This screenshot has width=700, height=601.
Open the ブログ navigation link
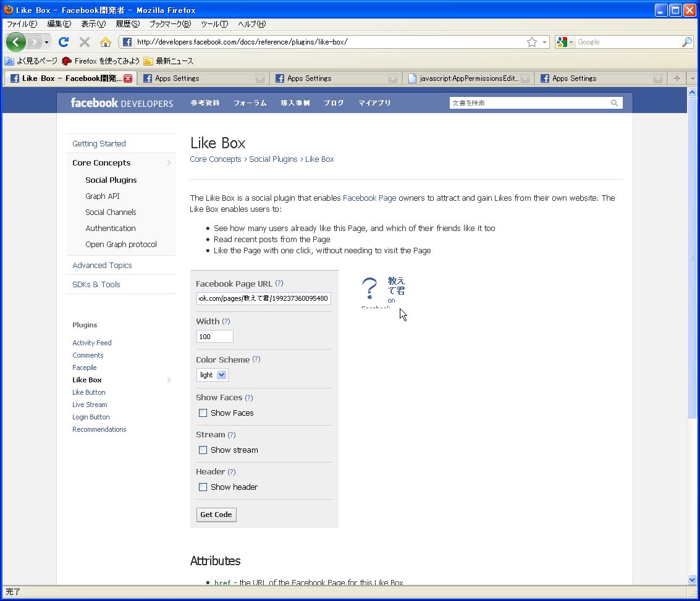point(334,103)
